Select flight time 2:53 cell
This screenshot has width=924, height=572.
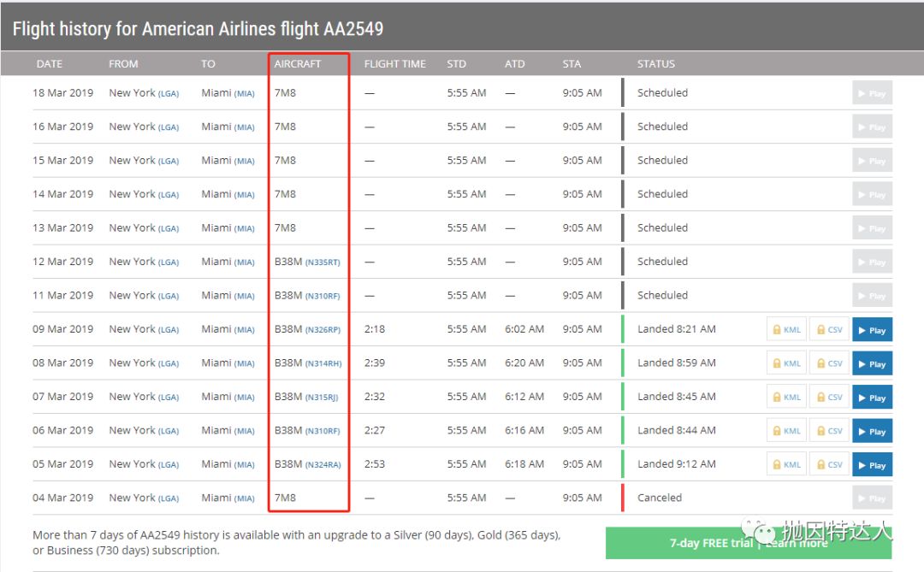pos(374,464)
